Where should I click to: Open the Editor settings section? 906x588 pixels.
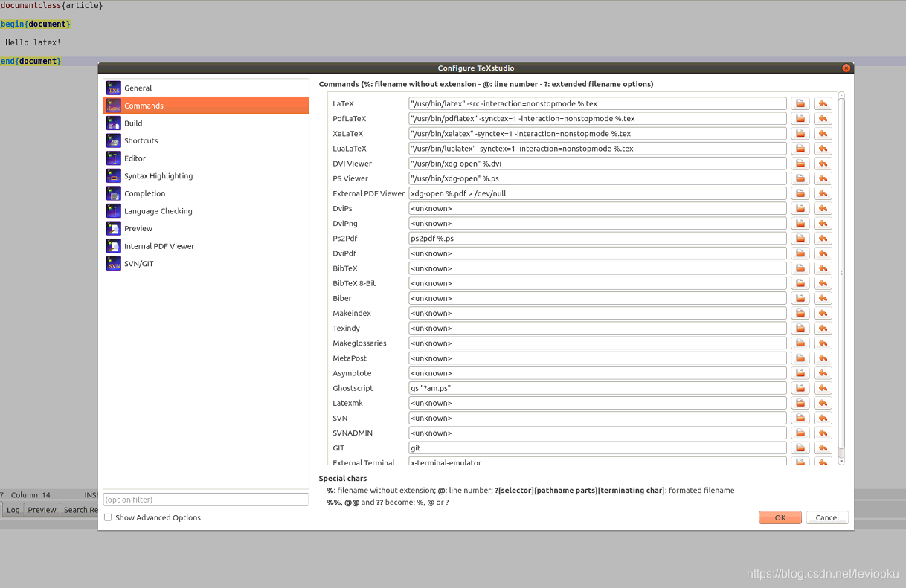134,158
